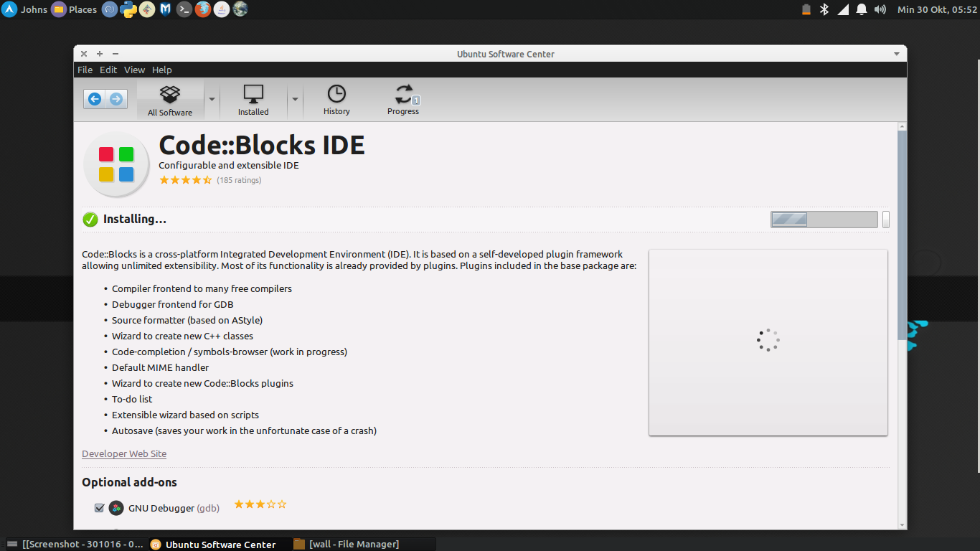The width and height of the screenshot is (980, 551).
Task: Open Firefox from the top panel
Action: point(202,9)
